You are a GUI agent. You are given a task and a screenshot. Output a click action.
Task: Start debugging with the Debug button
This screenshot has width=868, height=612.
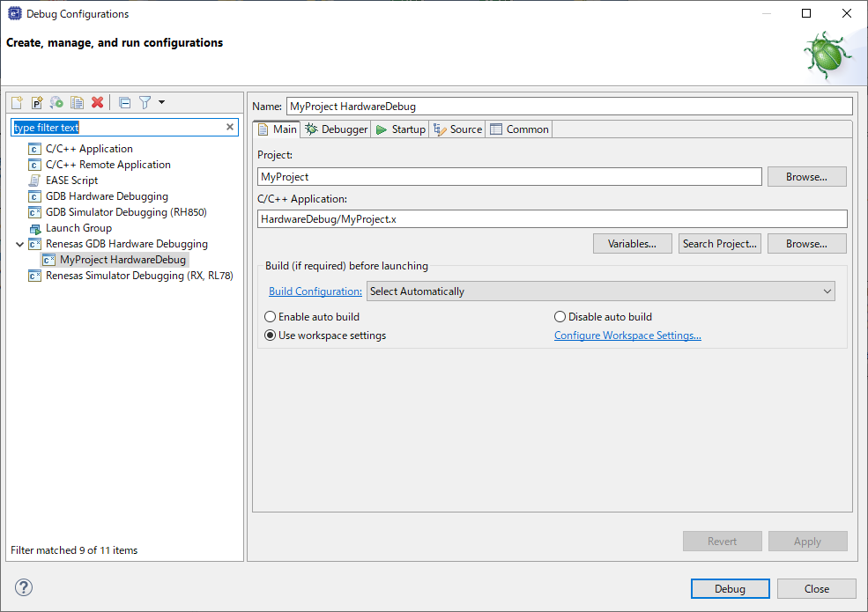tap(731, 589)
